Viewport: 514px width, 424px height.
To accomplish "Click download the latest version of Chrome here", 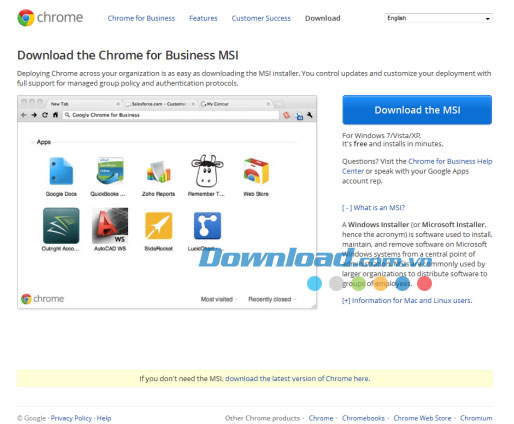I will click(297, 378).
